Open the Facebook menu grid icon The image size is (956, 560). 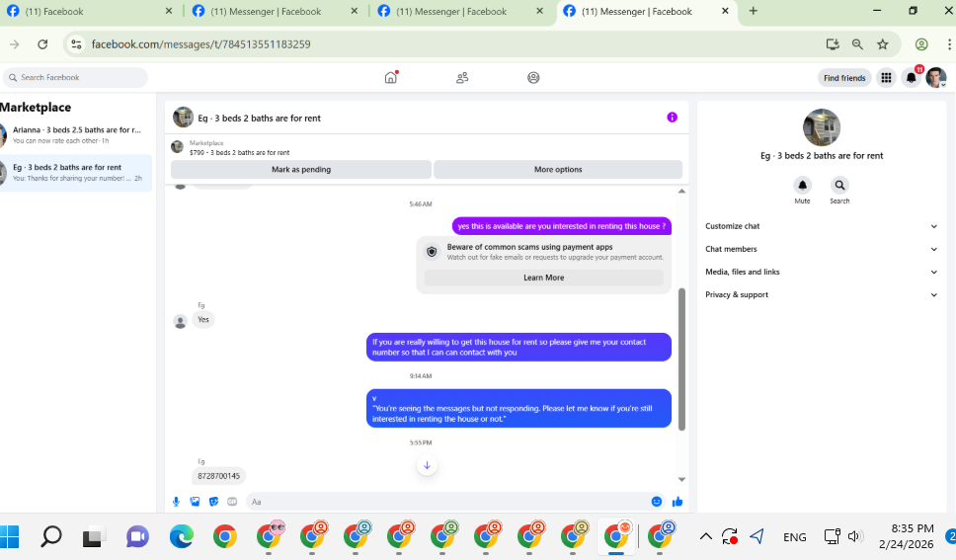click(x=886, y=77)
